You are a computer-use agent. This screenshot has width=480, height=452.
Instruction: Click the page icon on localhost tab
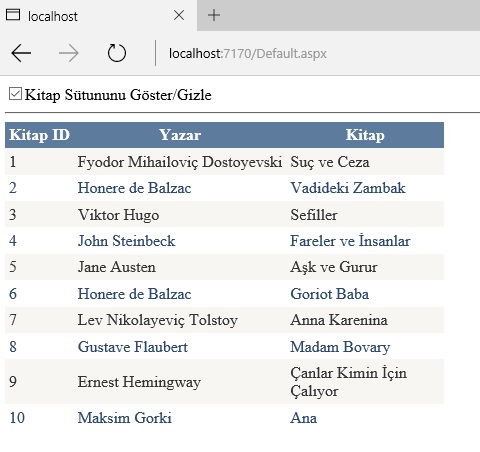pyautogui.click(x=13, y=15)
